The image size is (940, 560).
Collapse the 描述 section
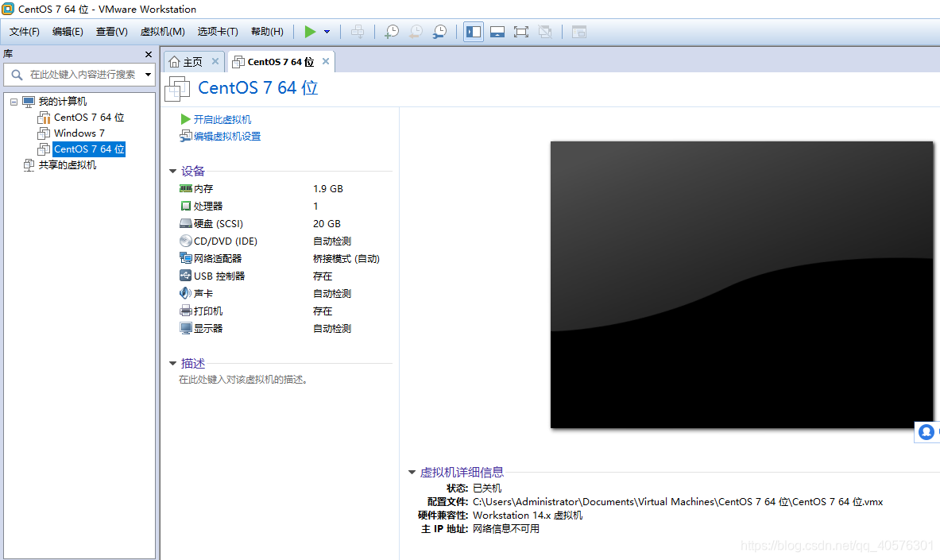pyautogui.click(x=172, y=363)
